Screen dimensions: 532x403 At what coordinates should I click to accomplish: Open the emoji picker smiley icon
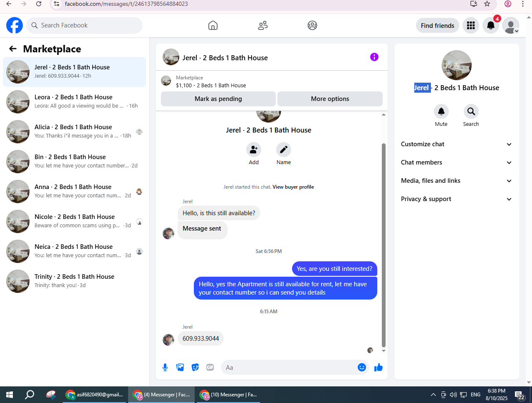[x=362, y=367]
